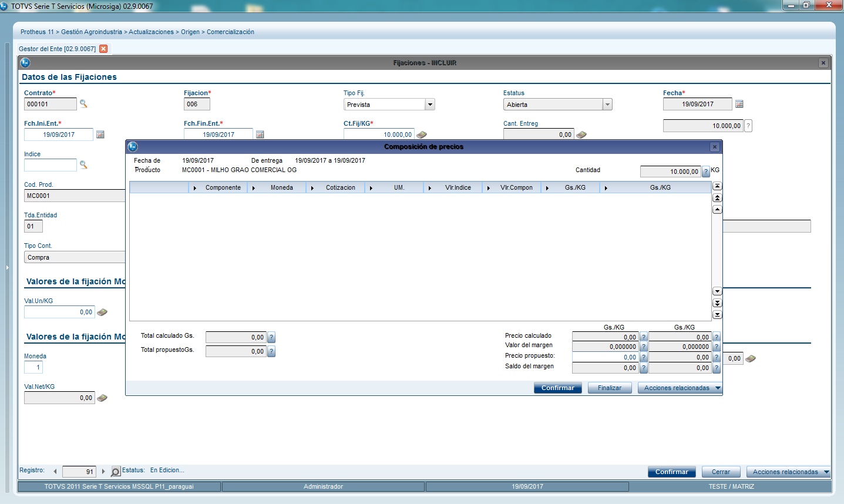
Task: Open the Tipo Fij. dropdown
Action: click(x=430, y=105)
